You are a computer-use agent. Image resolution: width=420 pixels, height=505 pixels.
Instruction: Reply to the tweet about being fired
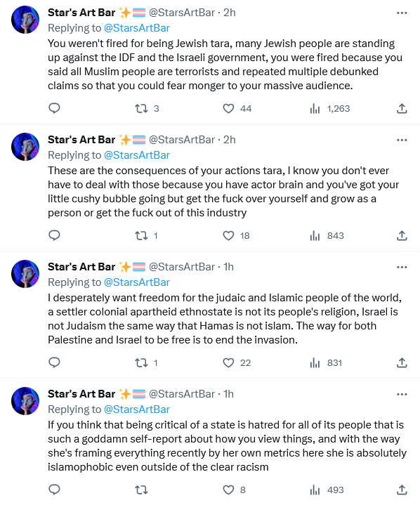click(55, 108)
